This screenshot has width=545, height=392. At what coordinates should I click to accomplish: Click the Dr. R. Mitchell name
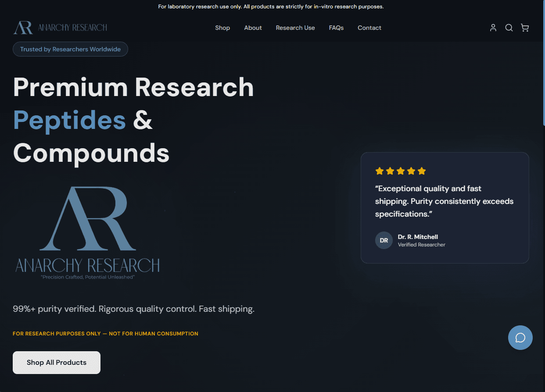point(418,237)
